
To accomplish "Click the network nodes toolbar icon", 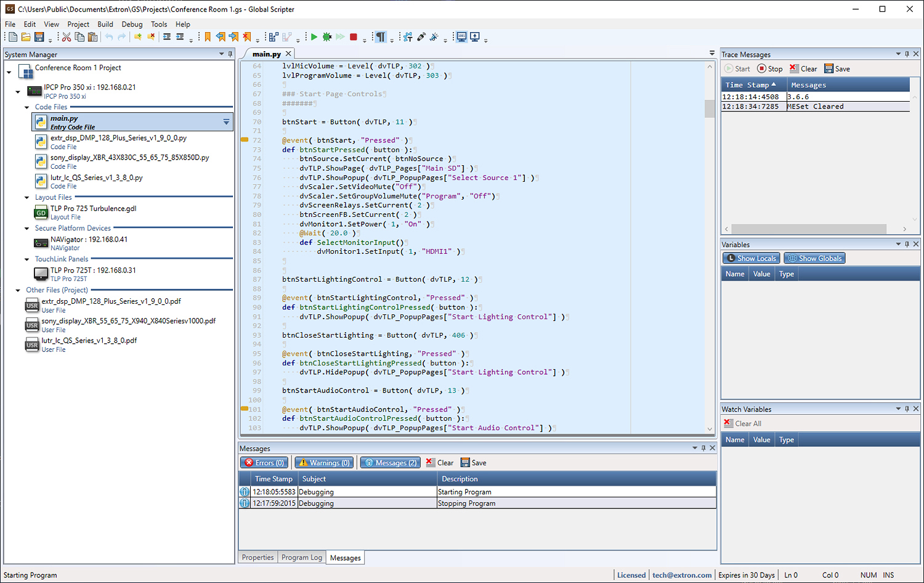I will point(408,37).
